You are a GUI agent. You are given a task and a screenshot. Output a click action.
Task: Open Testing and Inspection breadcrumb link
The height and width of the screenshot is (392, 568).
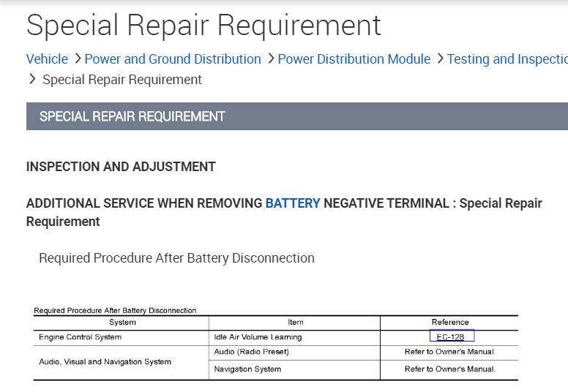click(x=507, y=59)
